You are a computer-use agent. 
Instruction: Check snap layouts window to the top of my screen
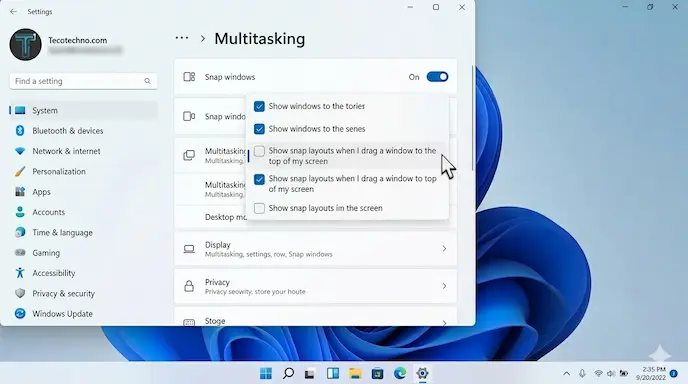259,151
